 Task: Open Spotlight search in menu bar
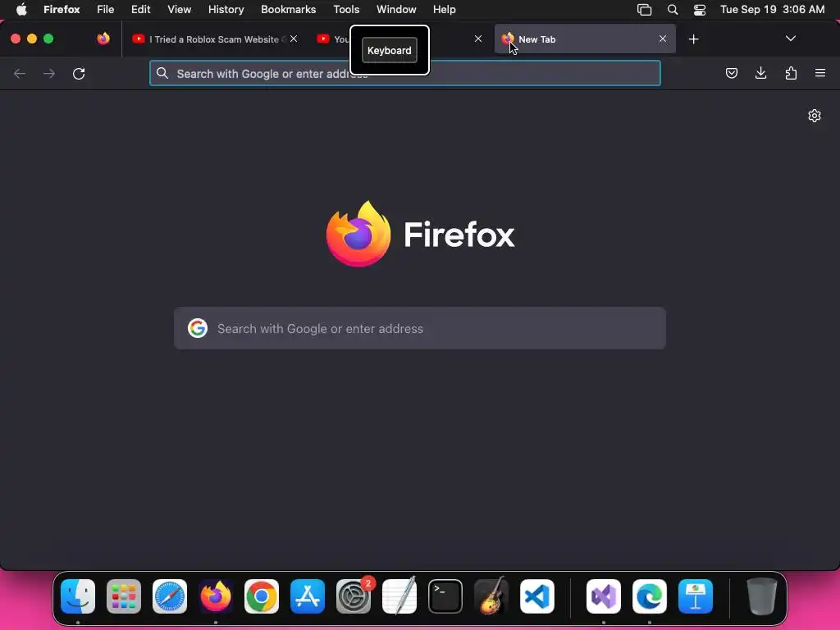pyautogui.click(x=673, y=10)
